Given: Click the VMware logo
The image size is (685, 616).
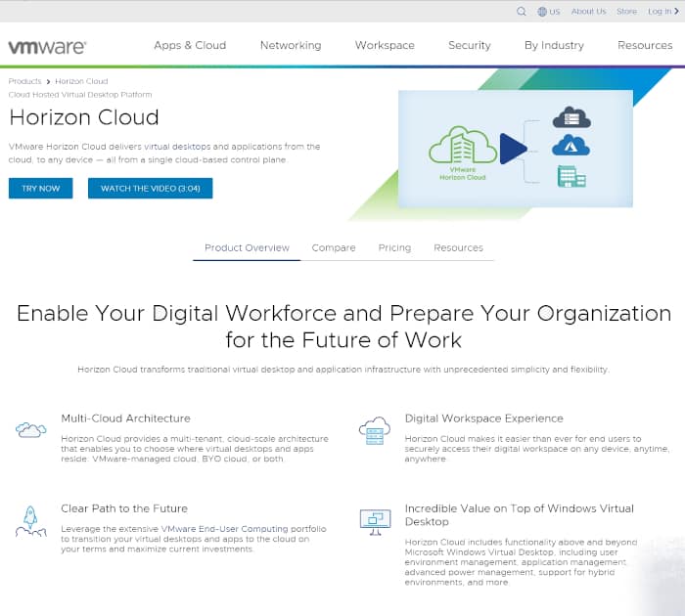Looking at the screenshot, I should 47,46.
